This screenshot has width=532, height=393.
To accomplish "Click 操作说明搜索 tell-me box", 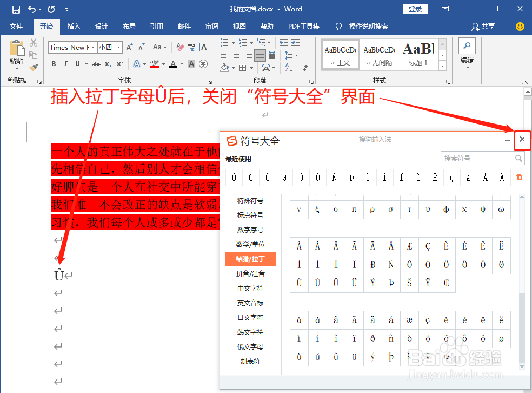I will (x=369, y=27).
